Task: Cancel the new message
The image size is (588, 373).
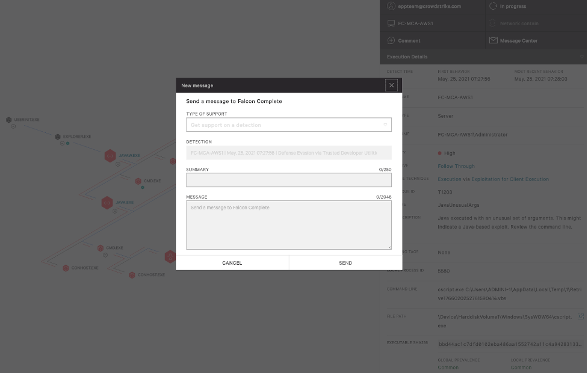Action: pyautogui.click(x=232, y=263)
